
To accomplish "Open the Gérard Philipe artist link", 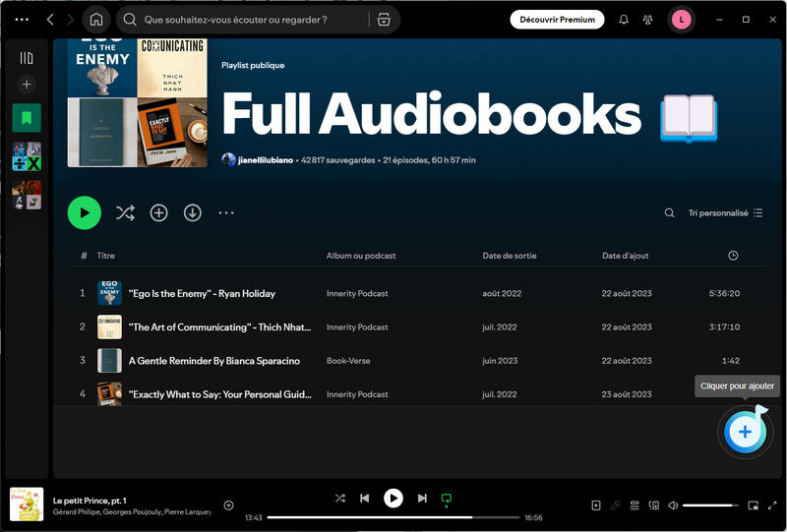I will 77,512.
